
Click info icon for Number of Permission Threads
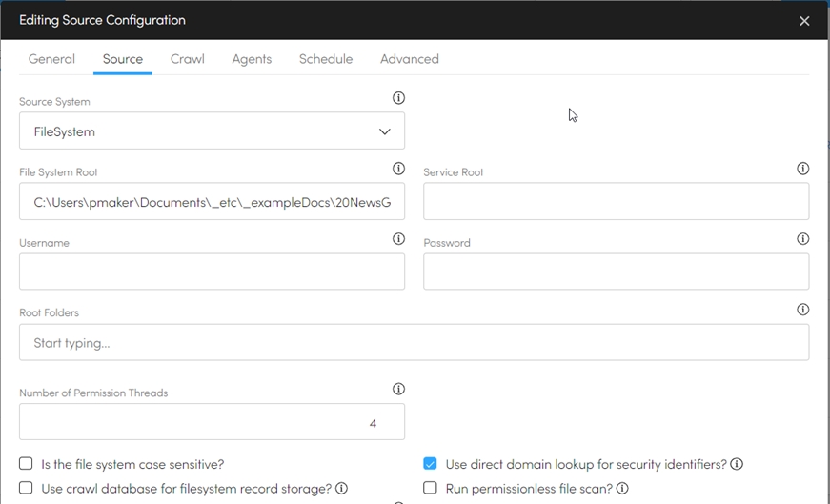[398, 389]
